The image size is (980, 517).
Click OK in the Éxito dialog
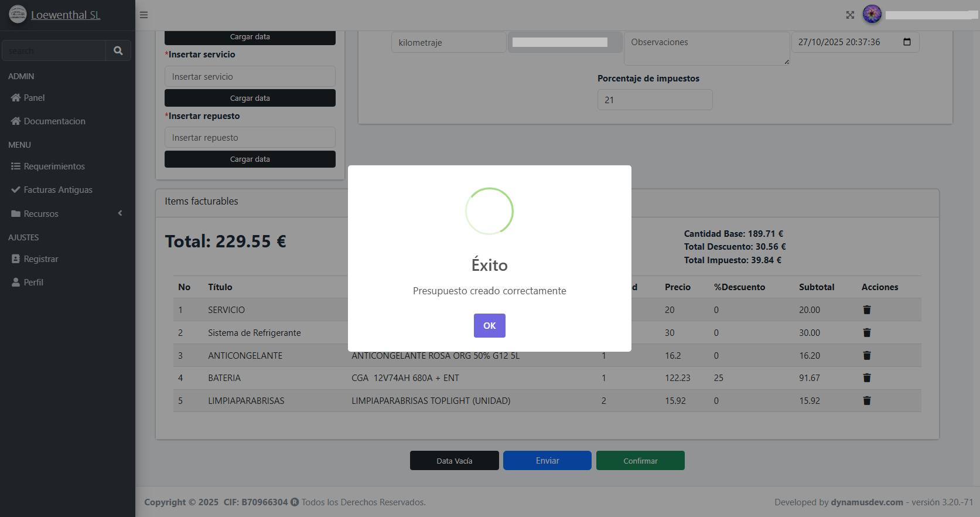pos(489,325)
